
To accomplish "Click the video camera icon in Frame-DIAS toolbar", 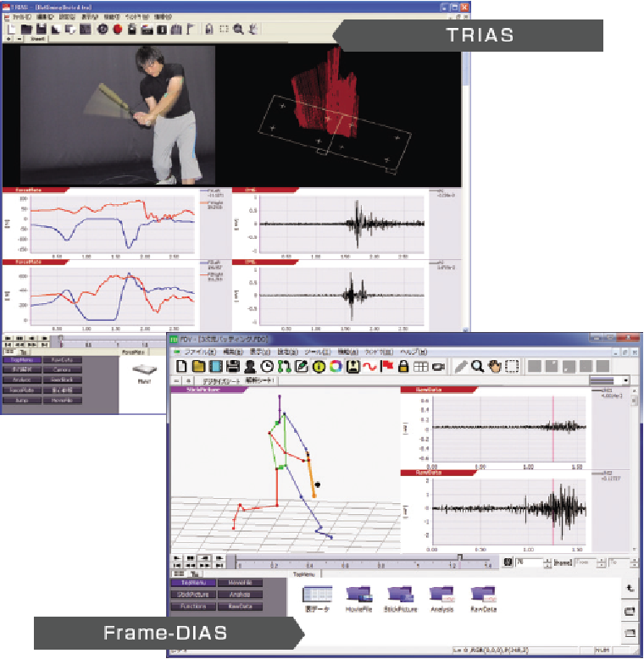I will (438, 367).
